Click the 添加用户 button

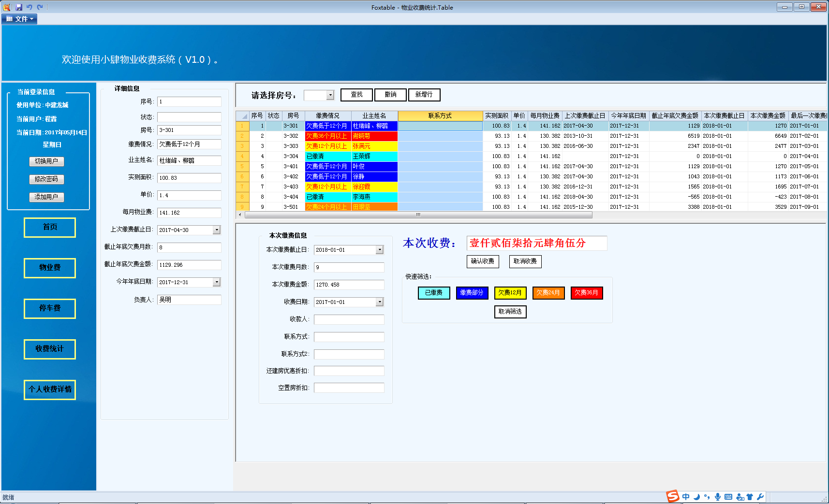coord(46,197)
